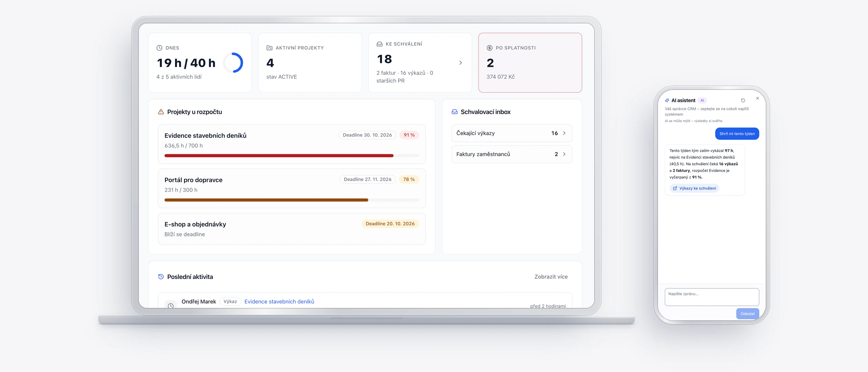Click the inbox icon beside Ke schválení
This screenshot has height=372, width=868.
click(x=380, y=44)
